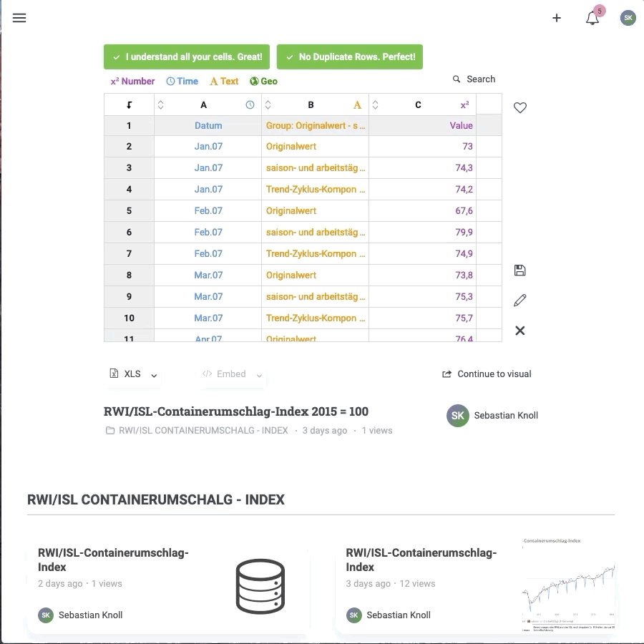Sort column C with its arrows
The height and width of the screenshot is (644, 644).
pyautogui.click(x=375, y=104)
